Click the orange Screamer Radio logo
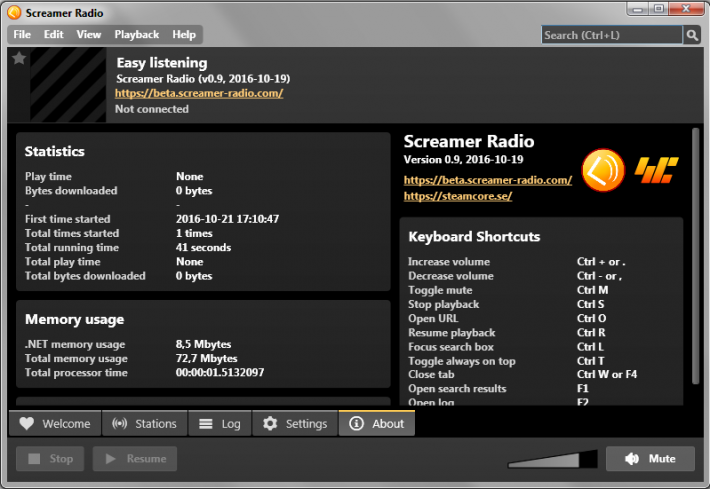The width and height of the screenshot is (710, 489). tap(603, 170)
